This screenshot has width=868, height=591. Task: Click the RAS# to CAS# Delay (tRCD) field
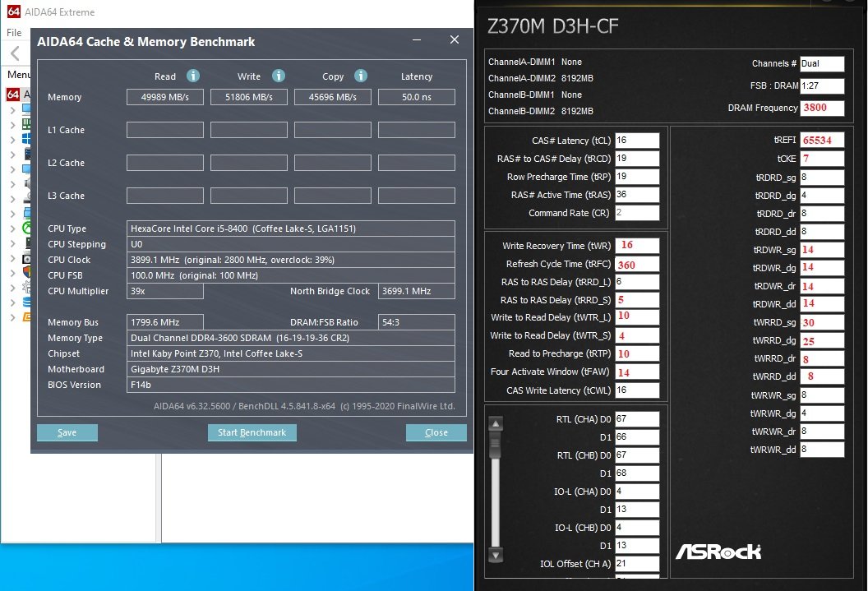click(637, 159)
